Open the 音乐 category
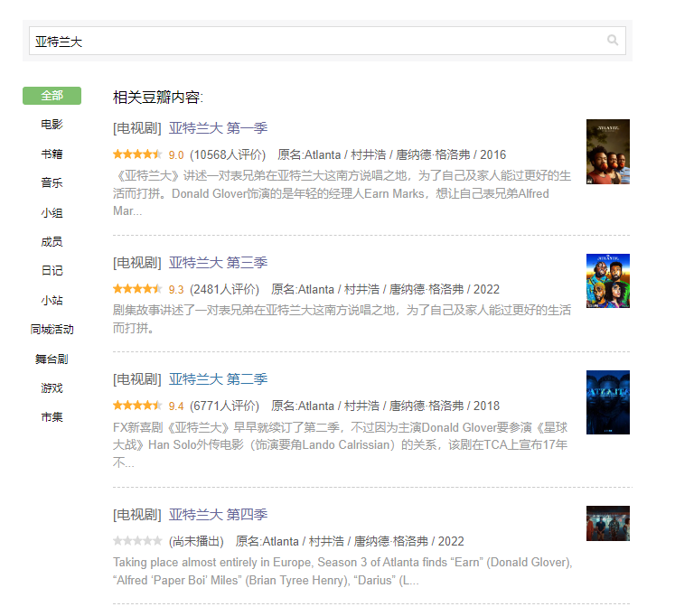The image size is (675, 616). pos(52,182)
